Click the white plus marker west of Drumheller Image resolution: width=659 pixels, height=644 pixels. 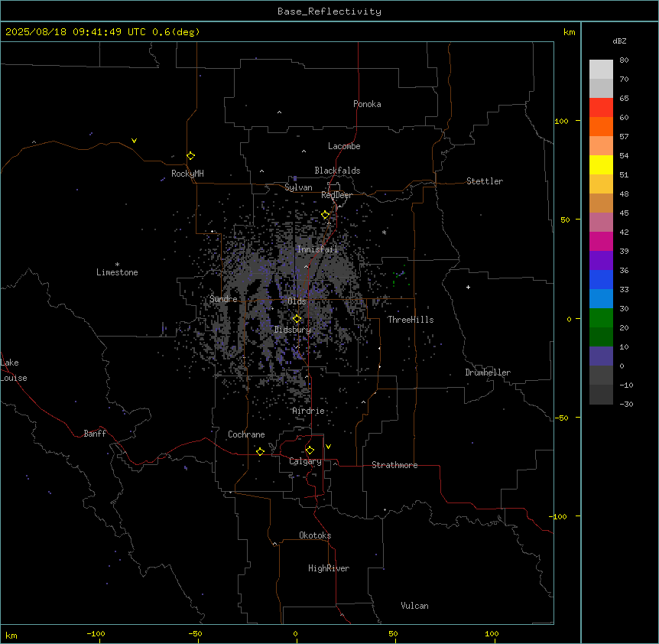[x=468, y=287]
